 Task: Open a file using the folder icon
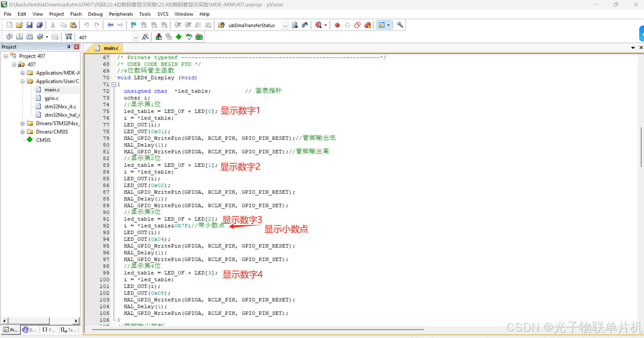(20, 25)
